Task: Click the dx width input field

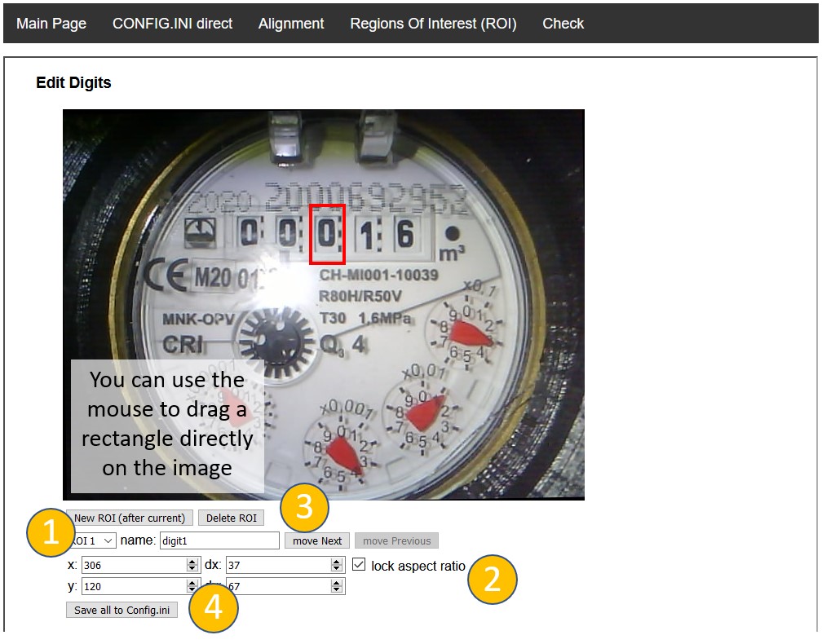Action: [277, 565]
